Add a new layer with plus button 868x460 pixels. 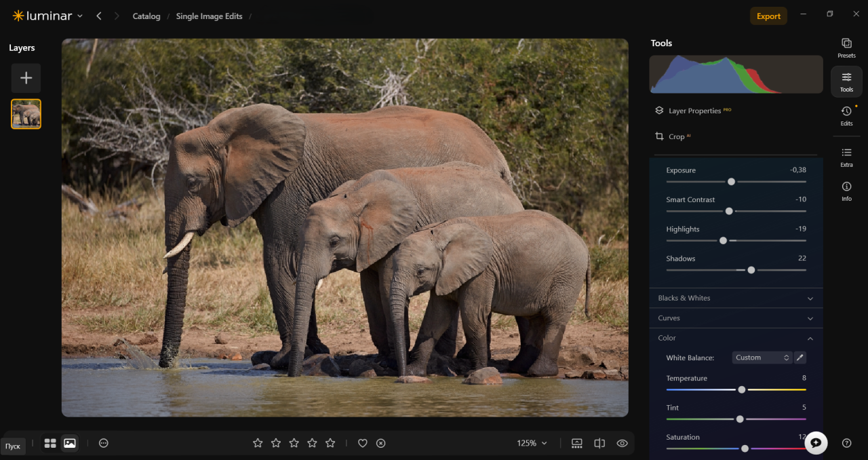pos(26,78)
